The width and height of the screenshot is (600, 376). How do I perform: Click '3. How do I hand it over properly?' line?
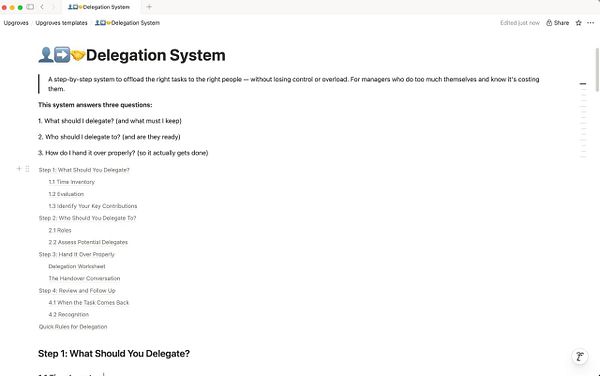[123, 153]
